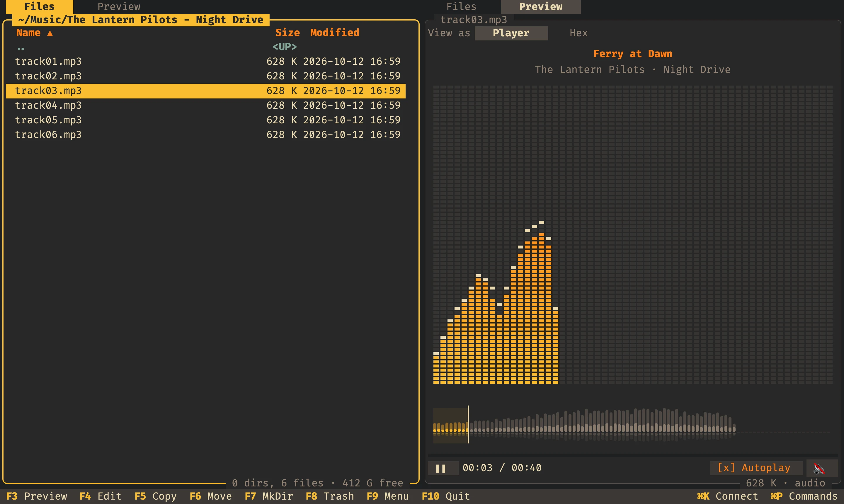Sort by Modified column header
Image resolution: width=844 pixels, height=504 pixels.
click(x=335, y=33)
